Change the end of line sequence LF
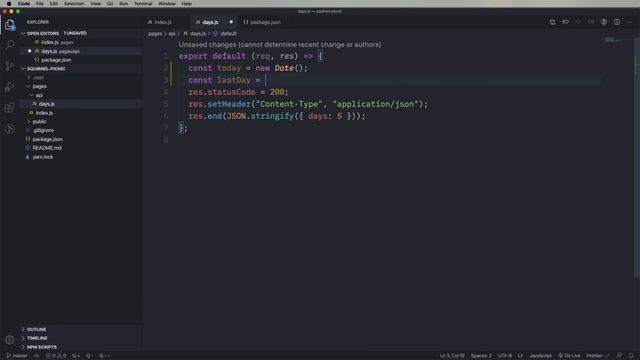The width and height of the screenshot is (640, 360). click(520, 356)
